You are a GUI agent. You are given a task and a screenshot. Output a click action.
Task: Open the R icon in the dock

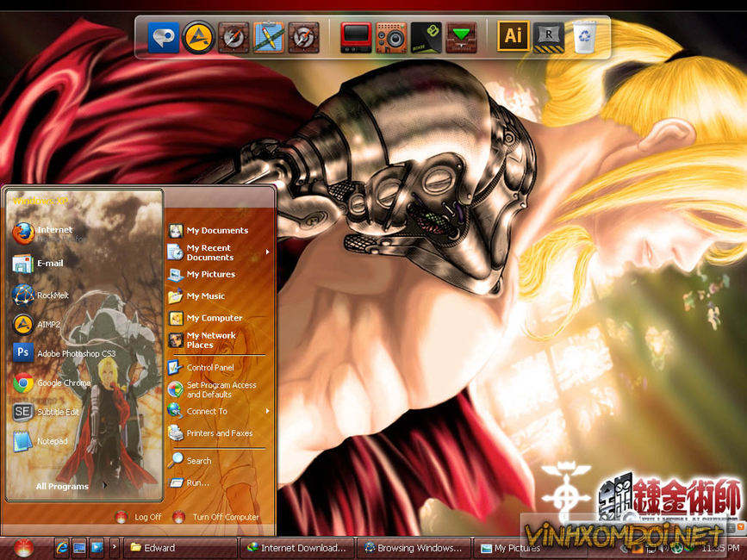548,37
